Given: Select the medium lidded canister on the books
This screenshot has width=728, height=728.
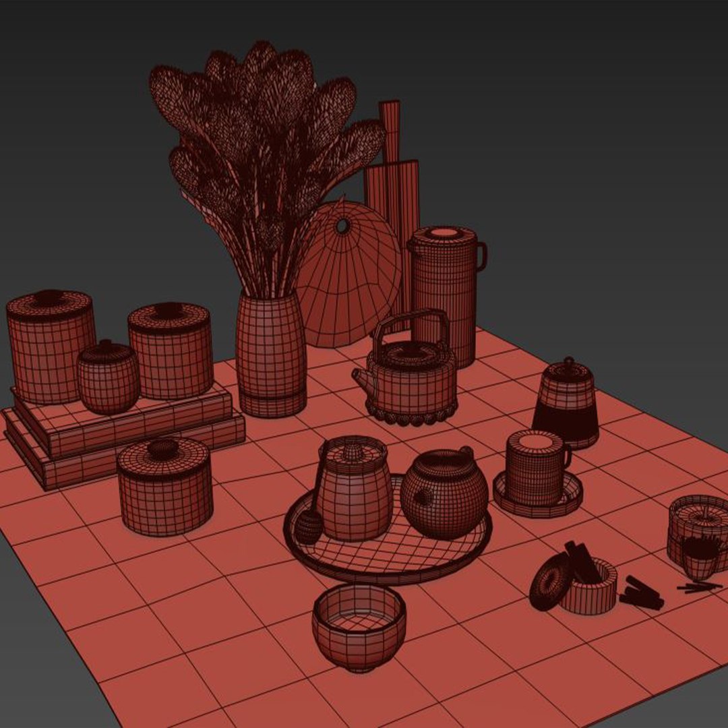Looking at the screenshot, I should 171,351.
